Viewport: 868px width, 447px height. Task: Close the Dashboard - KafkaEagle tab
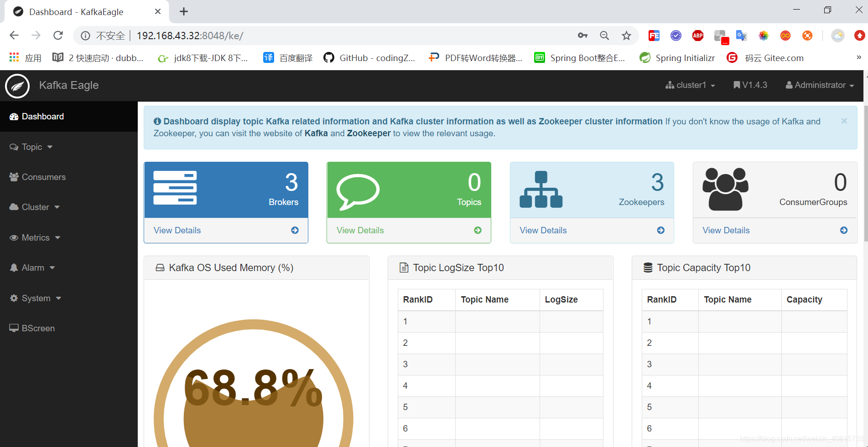point(158,11)
